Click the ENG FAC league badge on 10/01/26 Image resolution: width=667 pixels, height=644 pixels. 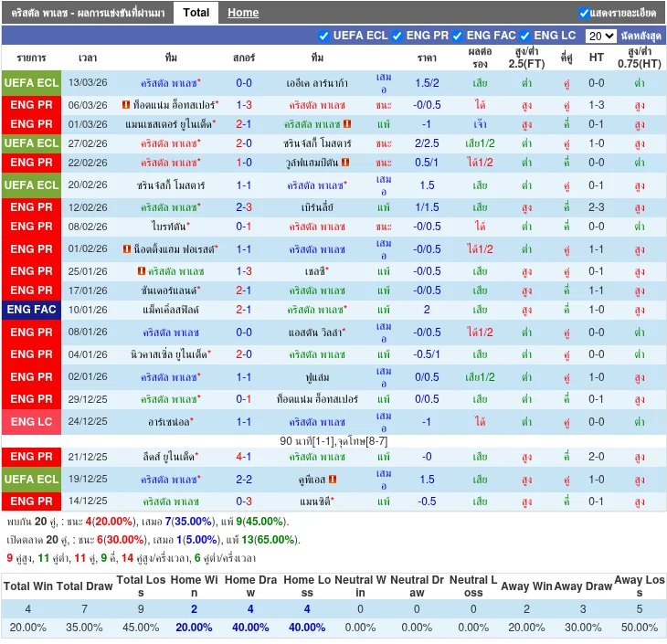[32, 310]
